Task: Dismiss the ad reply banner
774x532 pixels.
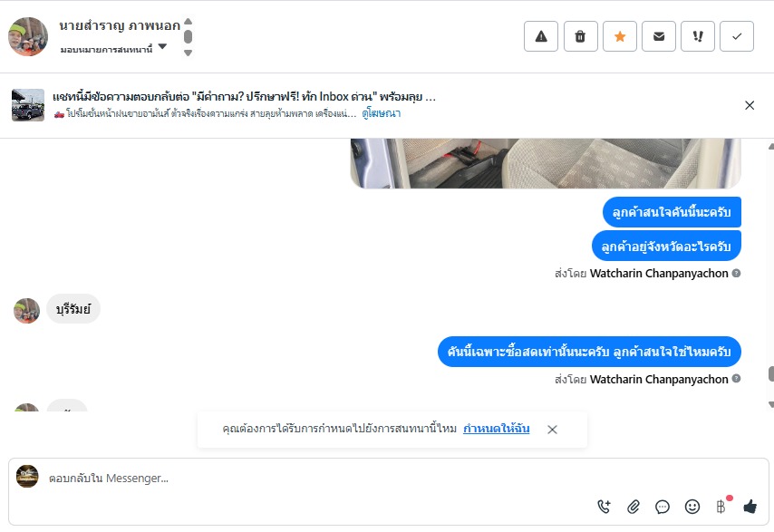Action: click(750, 105)
